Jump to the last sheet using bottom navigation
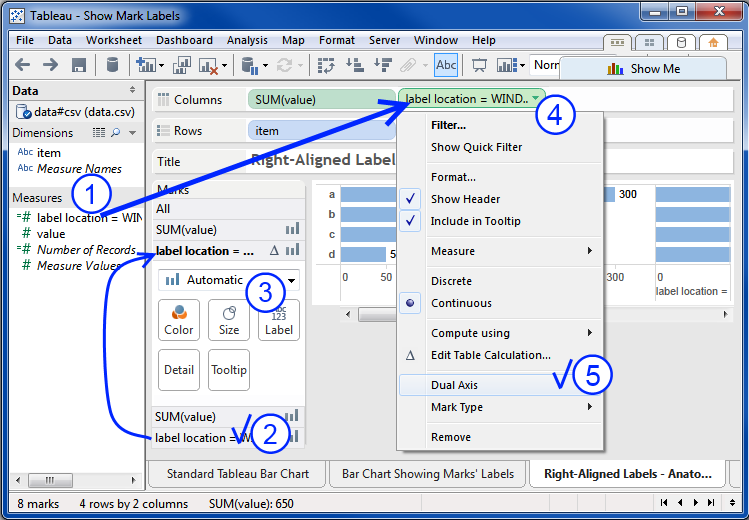The height and width of the screenshot is (520, 749). [x=711, y=502]
